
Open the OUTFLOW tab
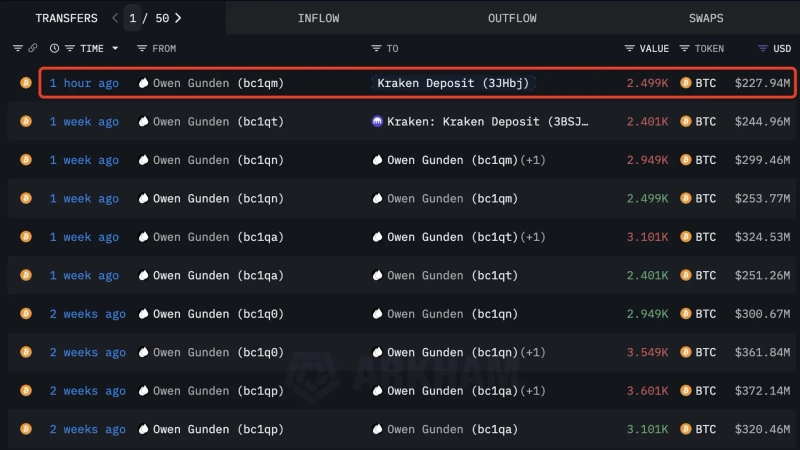pyautogui.click(x=512, y=18)
